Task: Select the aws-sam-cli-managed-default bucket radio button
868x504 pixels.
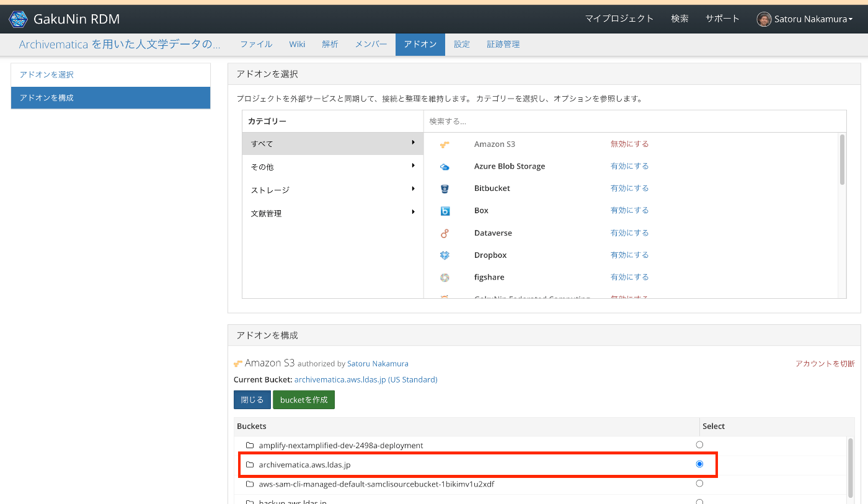Action: click(x=699, y=483)
